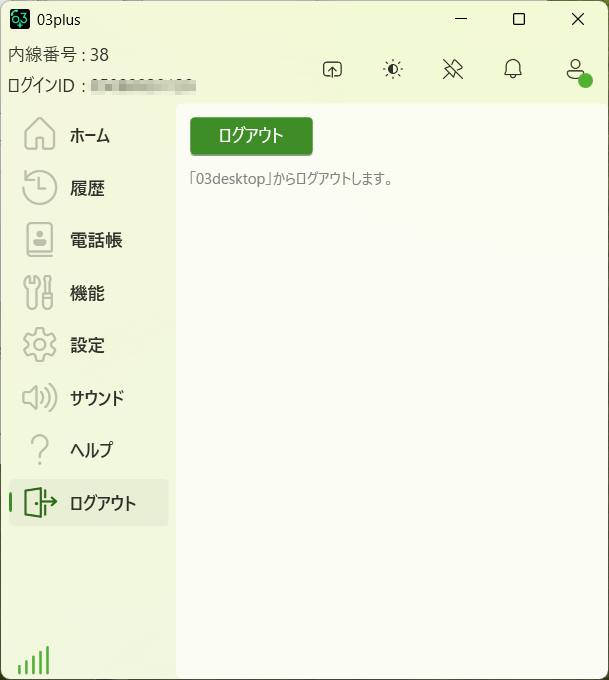This screenshot has width=609, height=680.
Task: Maximize the 03plus window
Action: click(x=519, y=19)
